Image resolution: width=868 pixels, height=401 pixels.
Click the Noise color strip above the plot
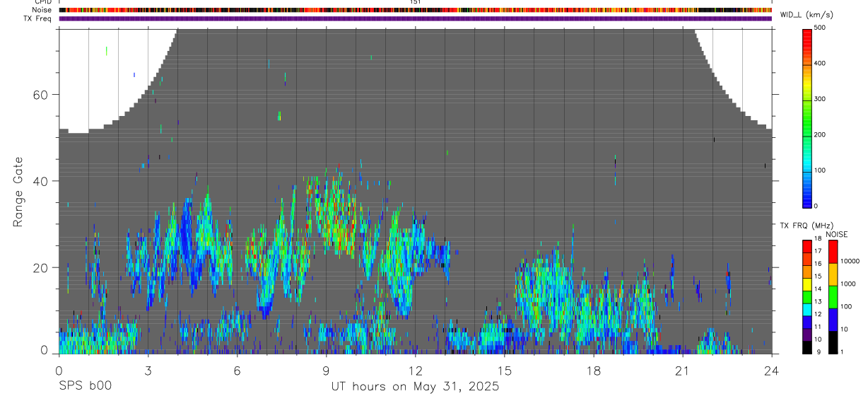[416, 10]
